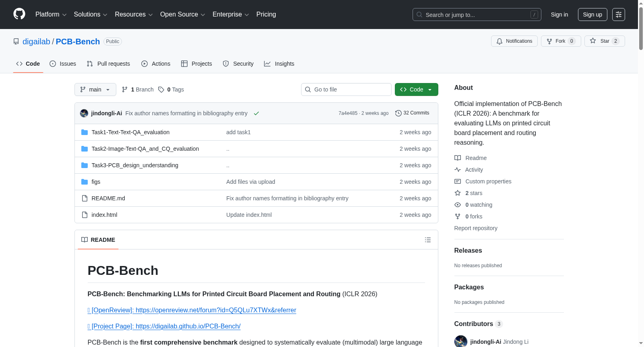Star the repository with Star button
This screenshot has height=347, width=644.
[x=605, y=41]
